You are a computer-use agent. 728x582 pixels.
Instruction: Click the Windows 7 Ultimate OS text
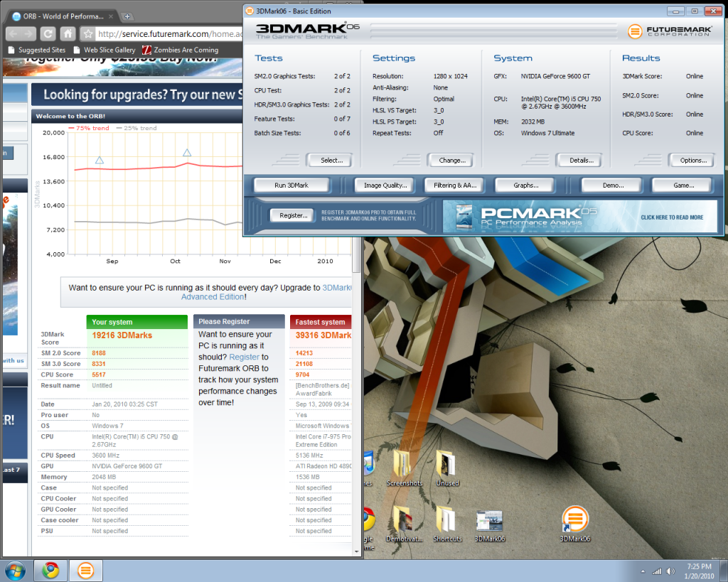[547, 133]
